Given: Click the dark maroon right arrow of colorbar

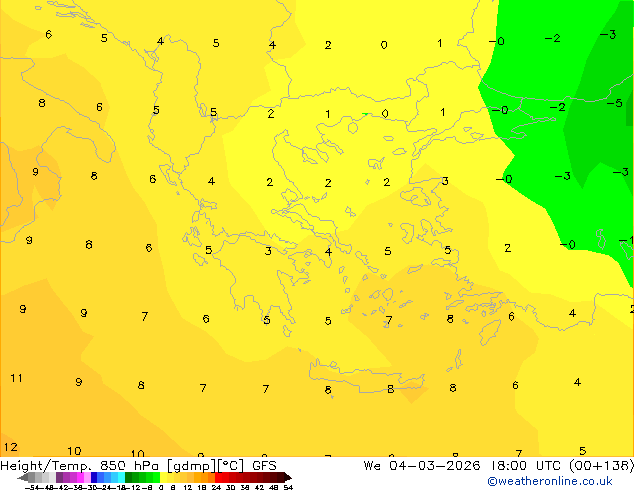Looking at the screenshot, I should click(287, 477).
